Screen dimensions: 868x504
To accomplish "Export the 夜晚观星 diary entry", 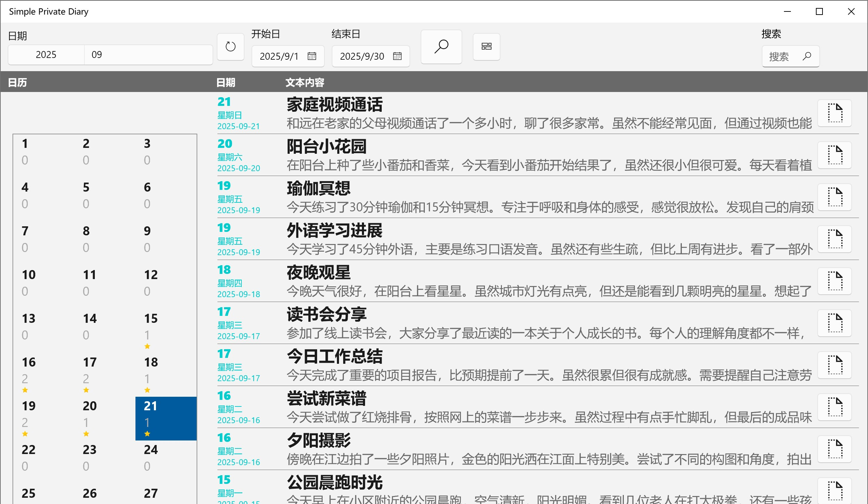I will (x=835, y=281).
